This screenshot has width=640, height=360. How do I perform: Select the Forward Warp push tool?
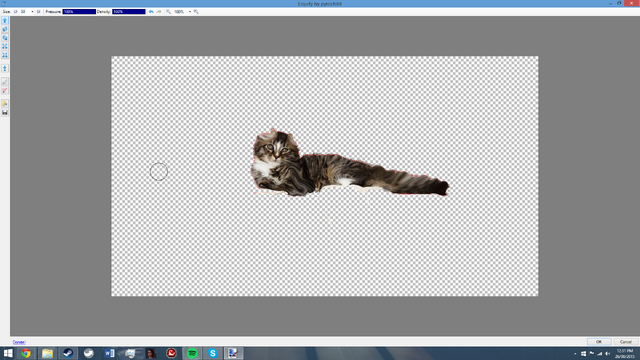point(5,20)
